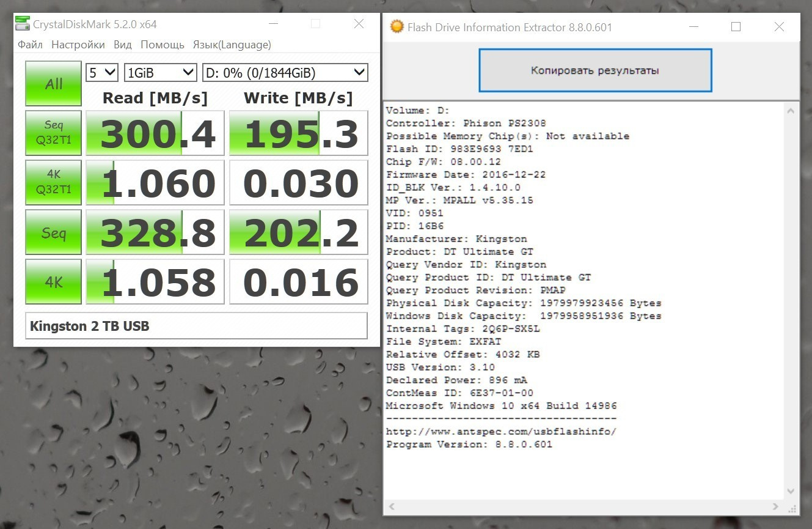Screen dimensions: 812x529
Task: Click the CrystalDiskMark title bar app icon
Action: pyautogui.click(x=23, y=24)
